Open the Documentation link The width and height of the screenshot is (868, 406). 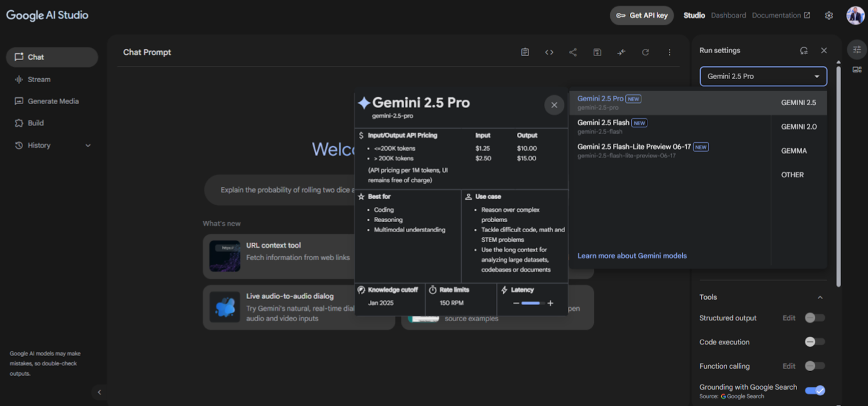point(781,16)
